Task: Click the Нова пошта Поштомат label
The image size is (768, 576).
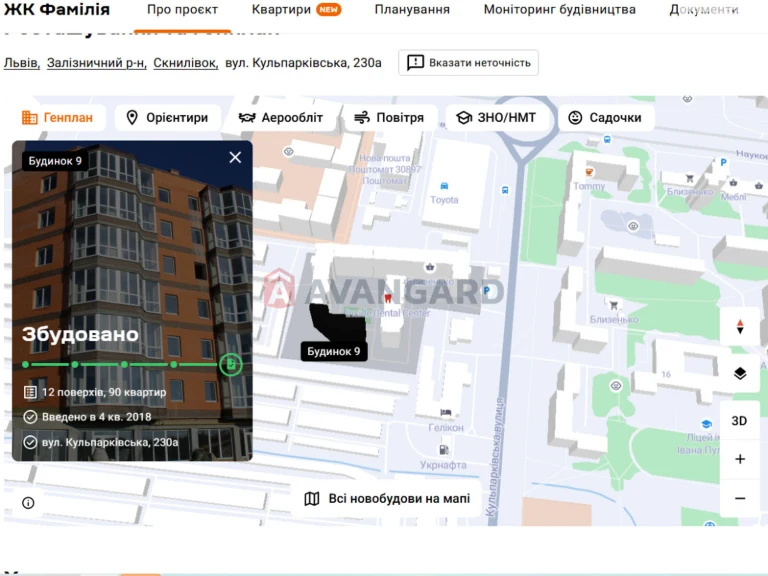Action: click(384, 169)
